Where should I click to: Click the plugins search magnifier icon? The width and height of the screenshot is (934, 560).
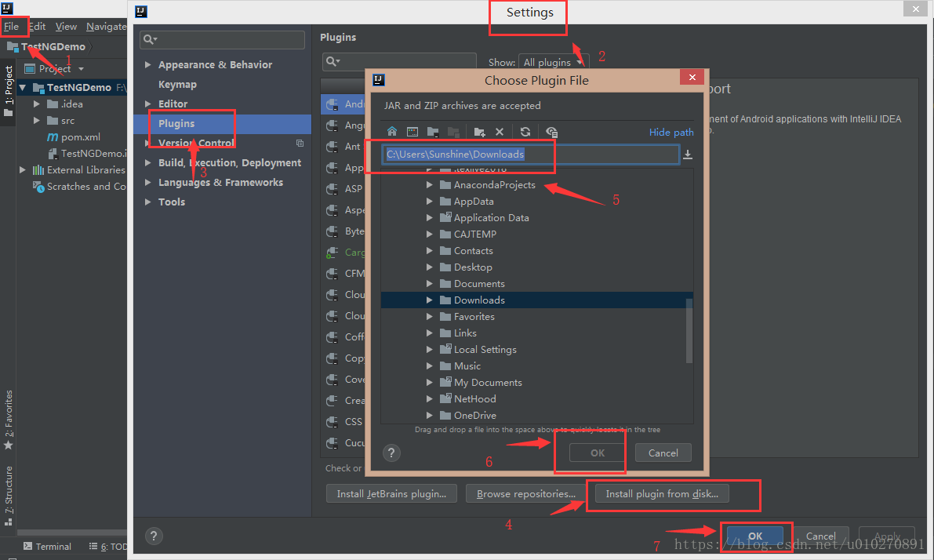coord(333,61)
